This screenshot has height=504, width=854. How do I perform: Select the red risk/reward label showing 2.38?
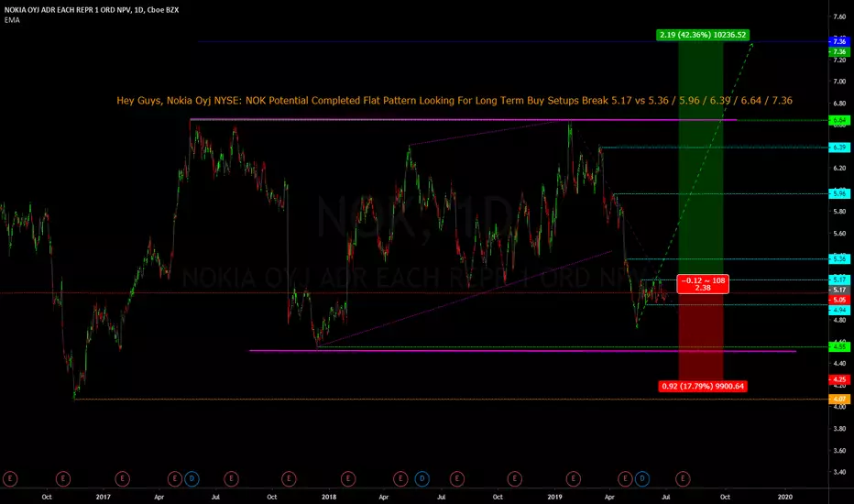click(x=703, y=284)
